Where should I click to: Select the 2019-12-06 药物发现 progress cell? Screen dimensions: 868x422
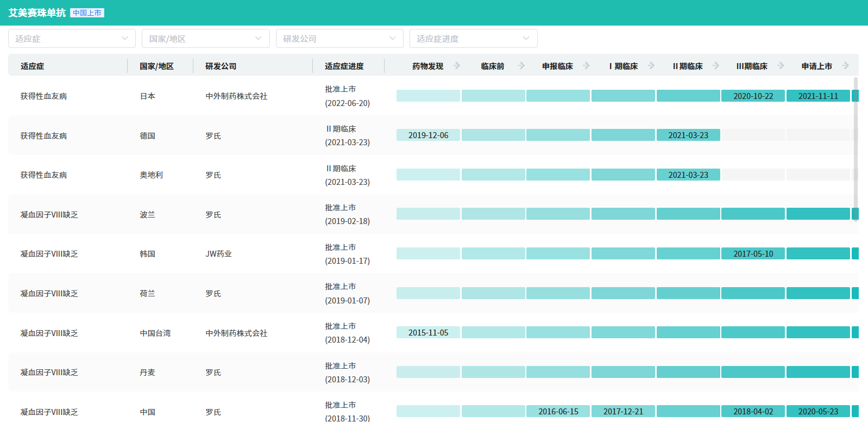pyautogui.click(x=428, y=135)
